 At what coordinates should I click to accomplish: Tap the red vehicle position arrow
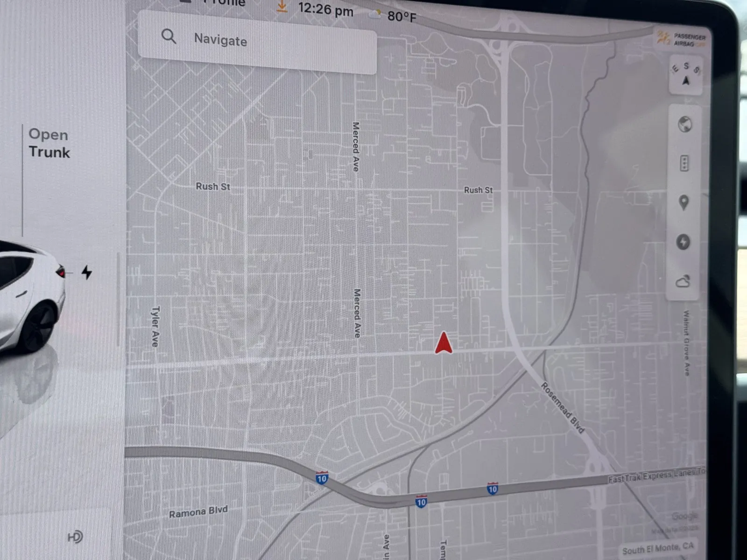coord(443,343)
